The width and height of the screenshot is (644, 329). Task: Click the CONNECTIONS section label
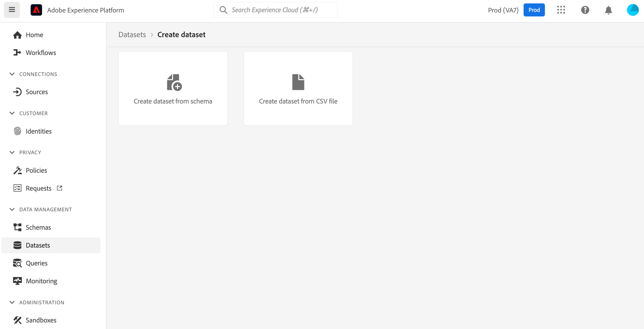38,74
